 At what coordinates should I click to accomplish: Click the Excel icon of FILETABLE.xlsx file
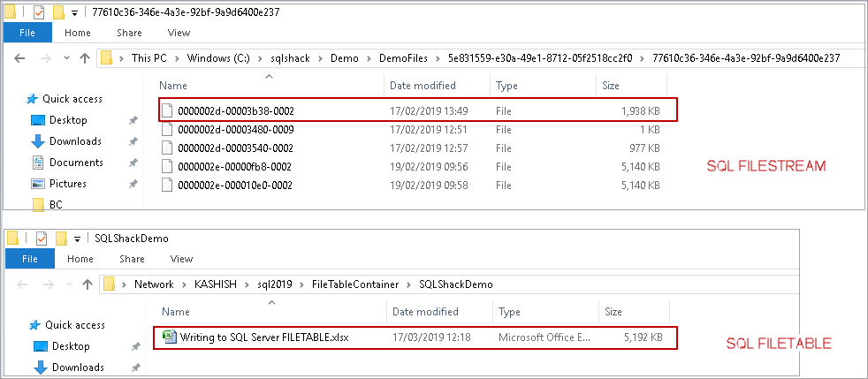point(167,337)
